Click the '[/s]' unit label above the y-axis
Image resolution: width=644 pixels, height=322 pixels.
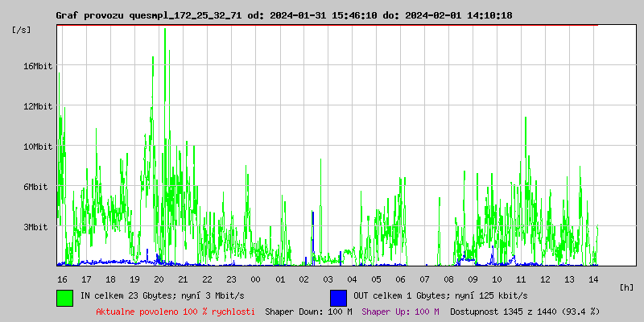[x=22, y=30]
